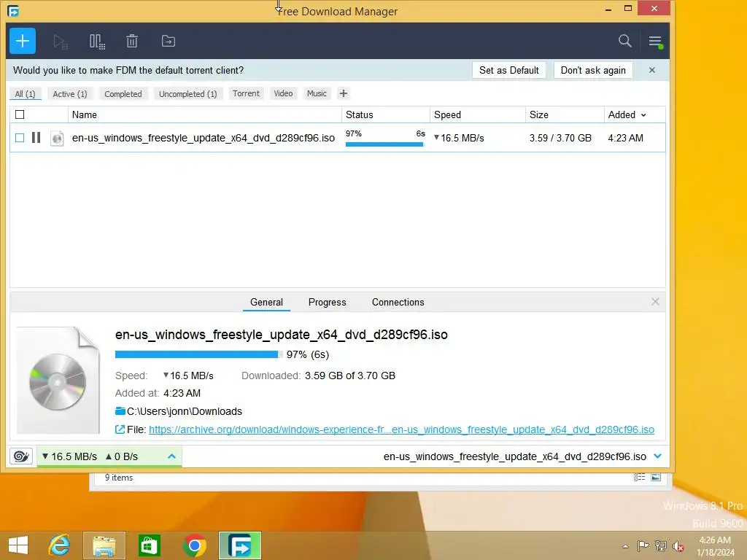Screen dimensions: 747x560
Task: Click the 3.59 / 3.70 GB size cell
Action: point(560,138)
